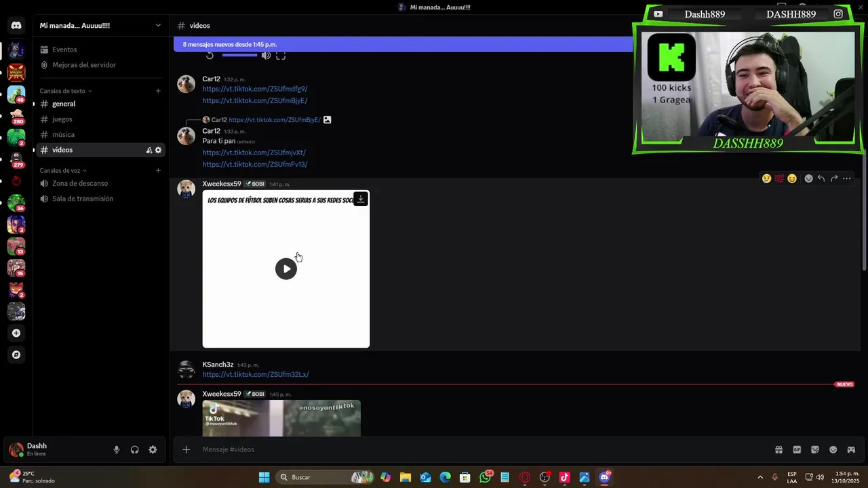Viewport: 868px width, 488px height.
Task: Open TikTok link ZSUfmBjyE in Car12's 1:32 message
Action: pos(254,100)
